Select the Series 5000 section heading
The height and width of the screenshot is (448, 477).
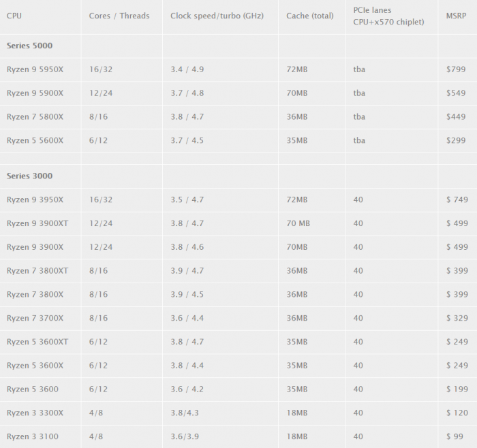[x=29, y=46]
